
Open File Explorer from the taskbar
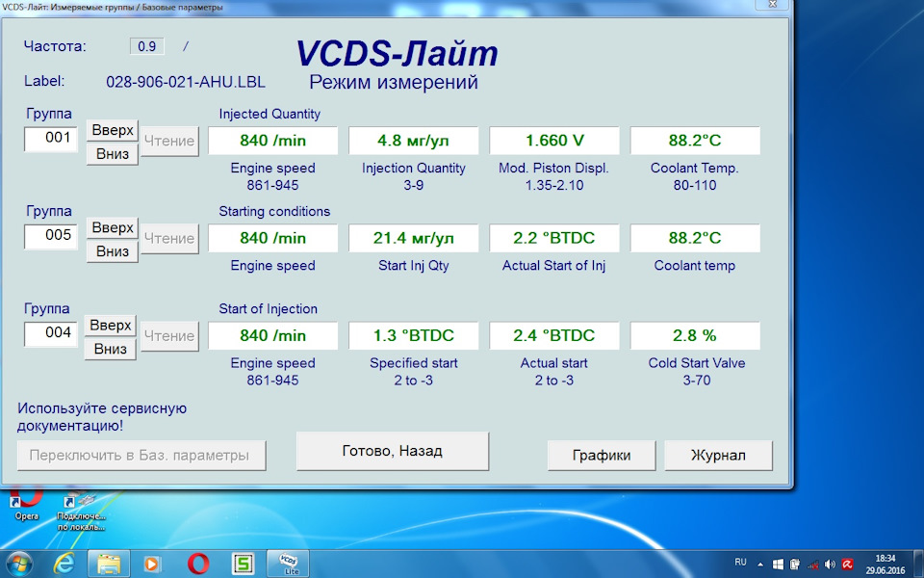click(x=109, y=564)
